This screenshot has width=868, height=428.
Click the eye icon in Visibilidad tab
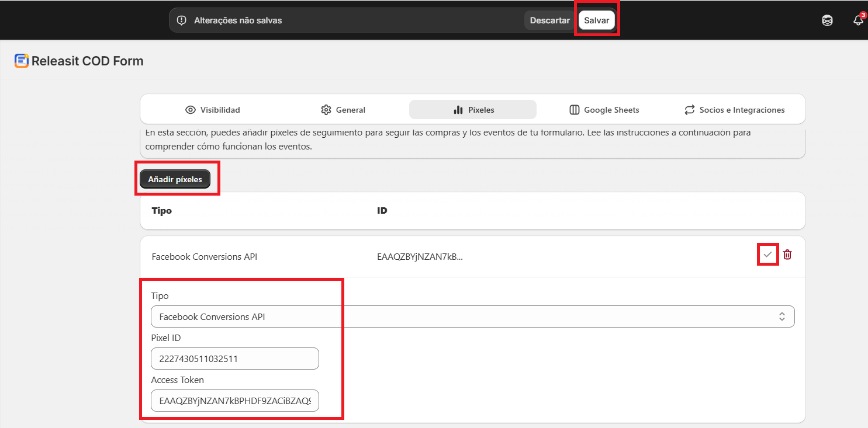tap(190, 110)
